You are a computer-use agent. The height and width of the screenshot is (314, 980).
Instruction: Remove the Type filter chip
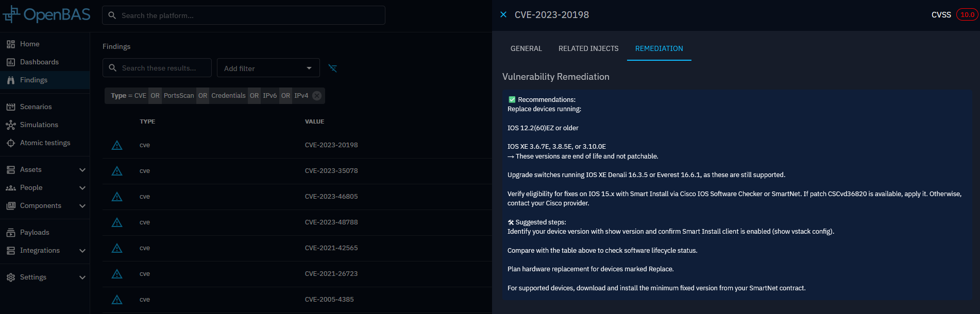(317, 96)
